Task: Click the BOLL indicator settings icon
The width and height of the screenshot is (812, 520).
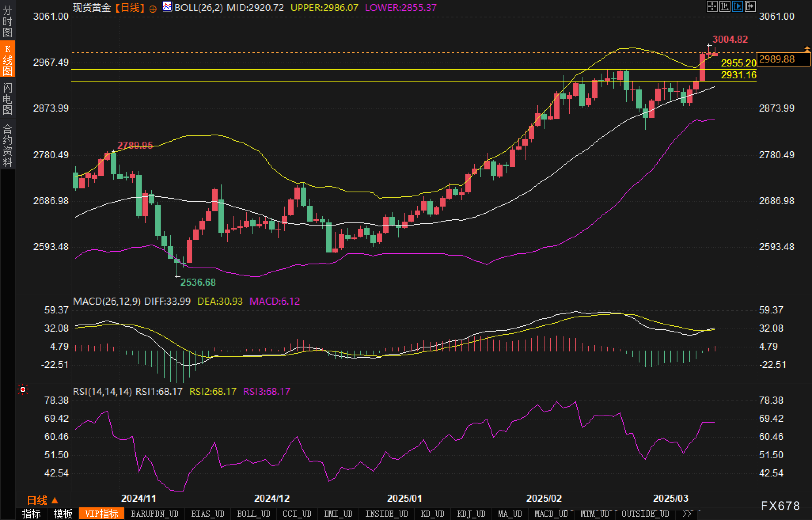Action: [167, 7]
